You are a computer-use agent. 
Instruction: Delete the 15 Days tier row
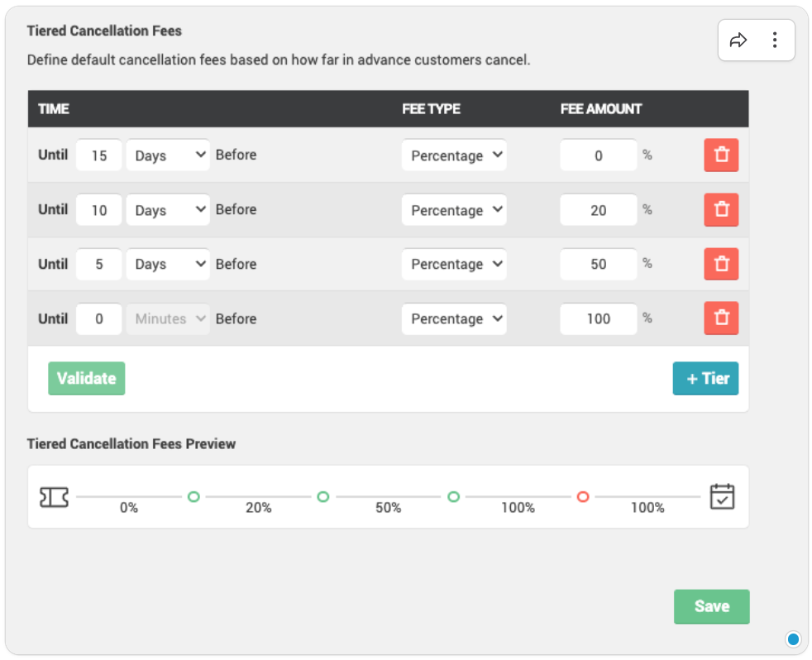point(721,155)
